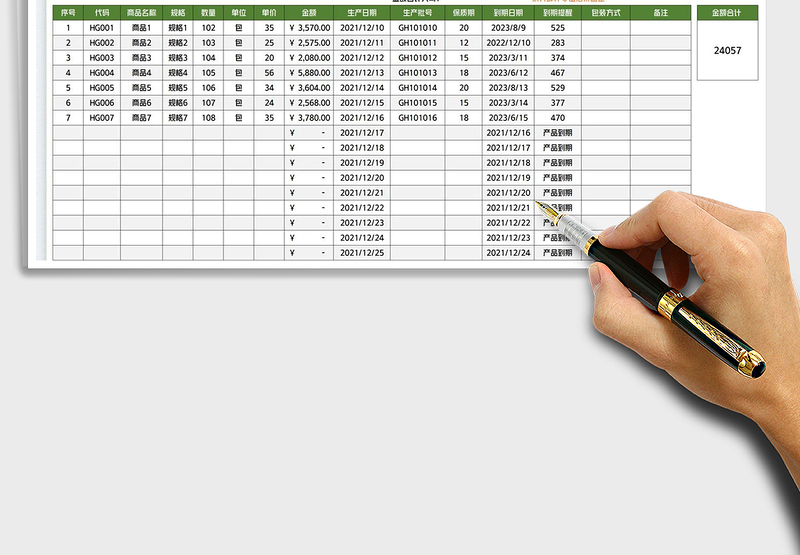Click batch number GH101013 cell

click(417, 73)
